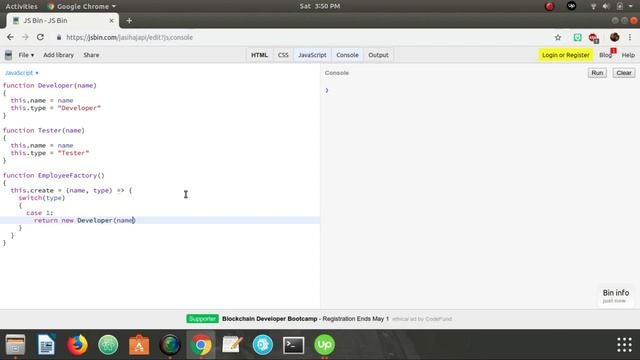Screen dimensions: 640x360
Task: Open Activities overview
Action: (x=21, y=6)
